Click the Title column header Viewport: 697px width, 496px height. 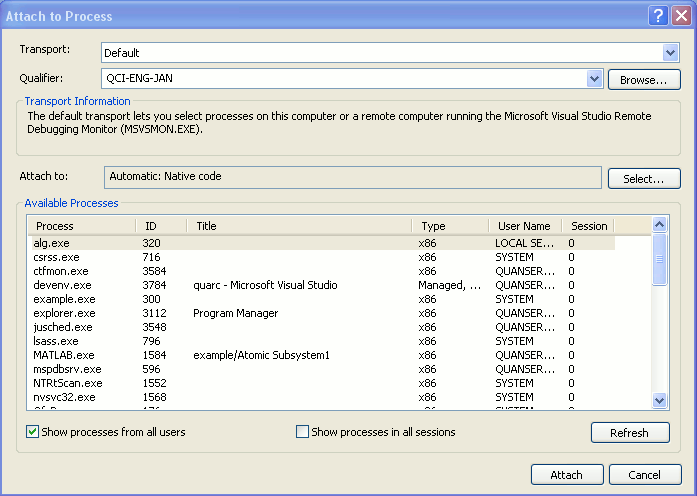tap(300, 226)
